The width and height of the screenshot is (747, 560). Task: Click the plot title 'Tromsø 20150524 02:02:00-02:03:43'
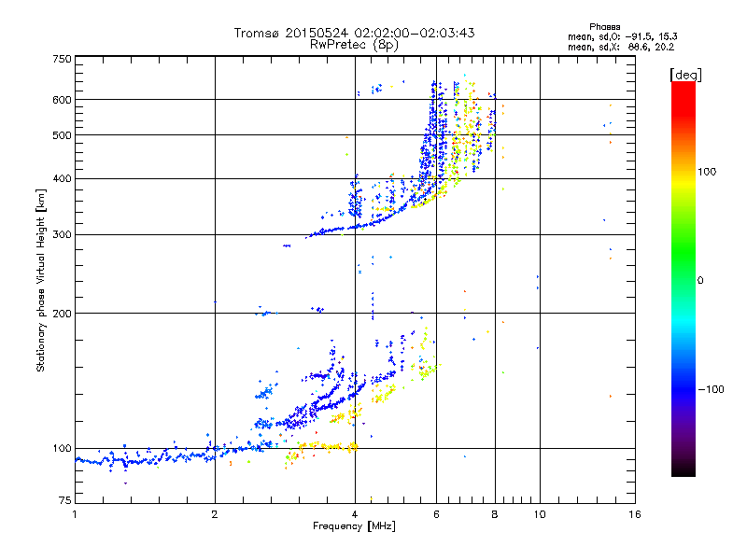click(x=354, y=33)
